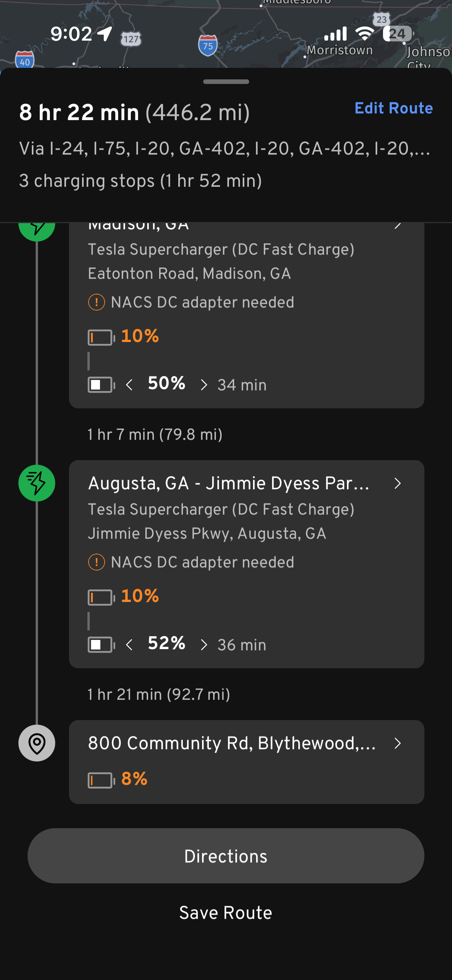Tap Augusta NACS adapter warning icon
The height and width of the screenshot is (980, 452).
[96, 562]
